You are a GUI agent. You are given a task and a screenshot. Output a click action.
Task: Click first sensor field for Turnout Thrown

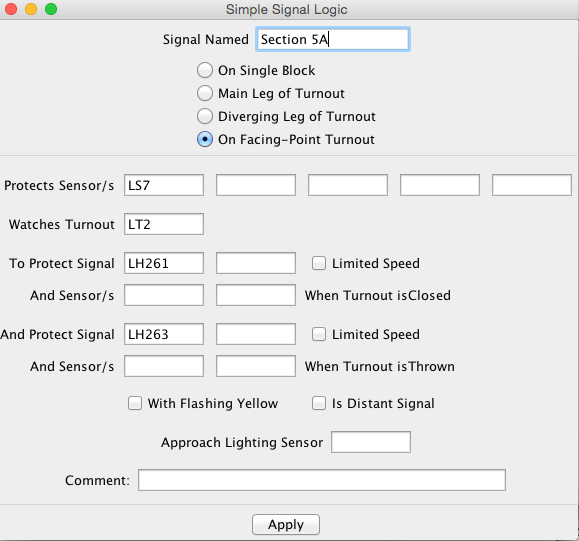click(164, 366)
